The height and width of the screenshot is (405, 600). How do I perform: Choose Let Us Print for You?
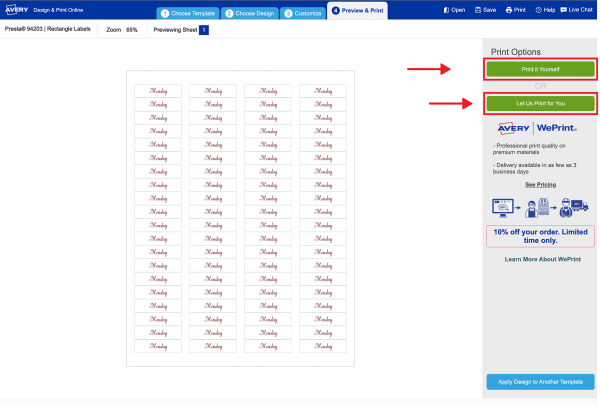click(x=540, y=103)
